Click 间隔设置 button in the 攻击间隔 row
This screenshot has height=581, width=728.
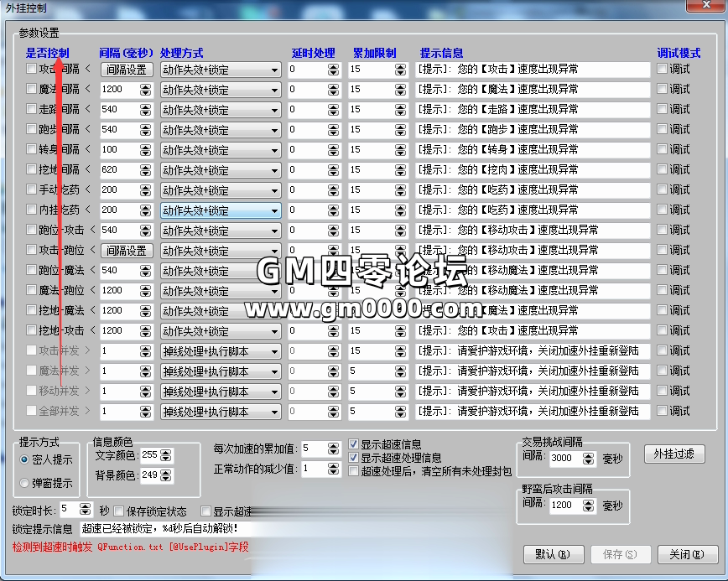click(127, 70)
